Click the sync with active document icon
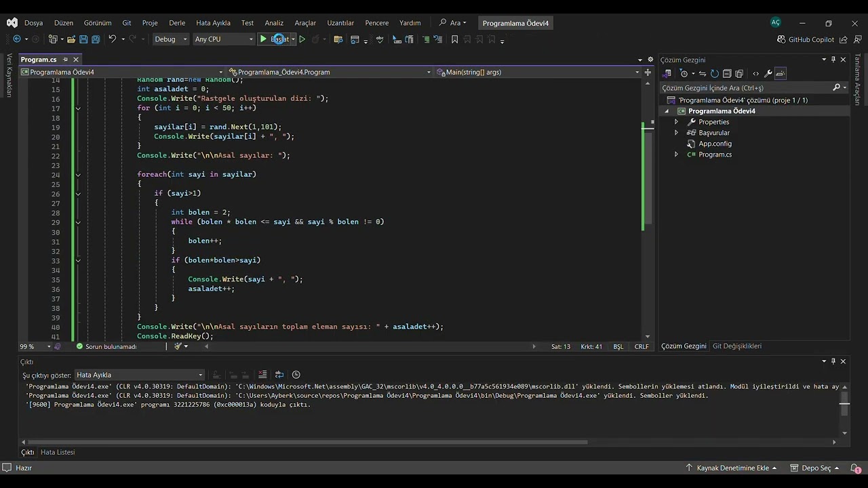This screenshot has width=868, height=488. click(x=703, y=73)
